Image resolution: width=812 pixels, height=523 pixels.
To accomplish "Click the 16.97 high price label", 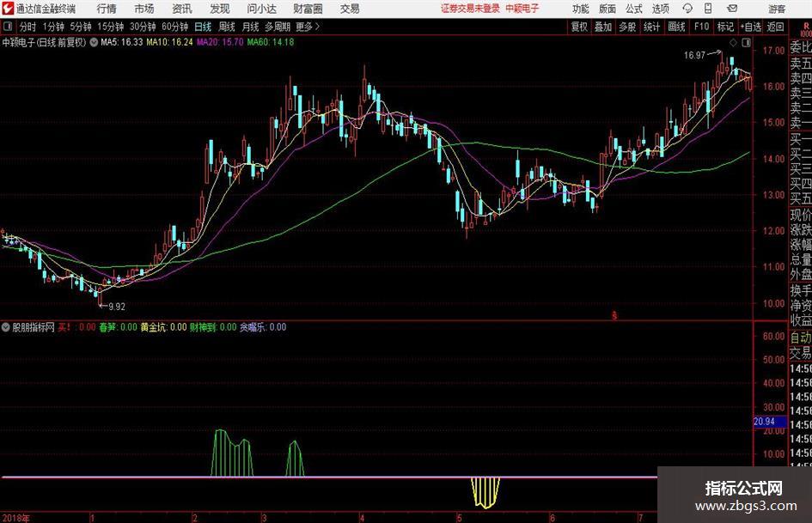I will point(694,55).
